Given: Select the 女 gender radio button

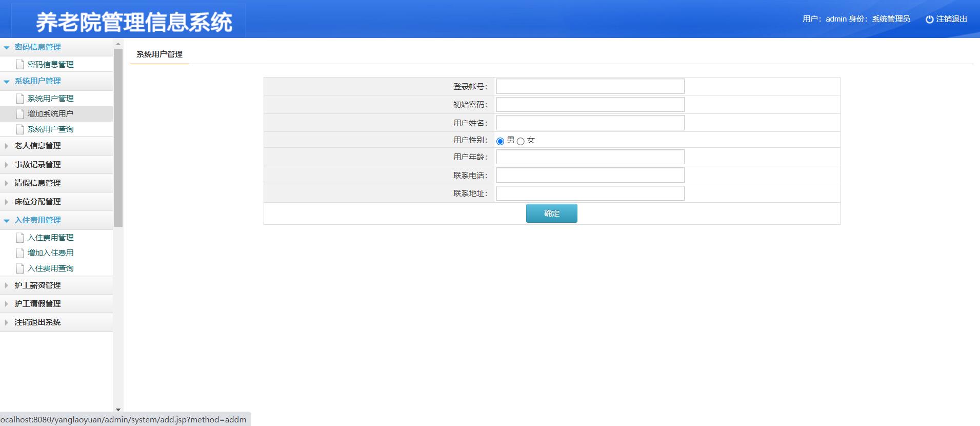Looking at the screenshot, I should 521,141.
